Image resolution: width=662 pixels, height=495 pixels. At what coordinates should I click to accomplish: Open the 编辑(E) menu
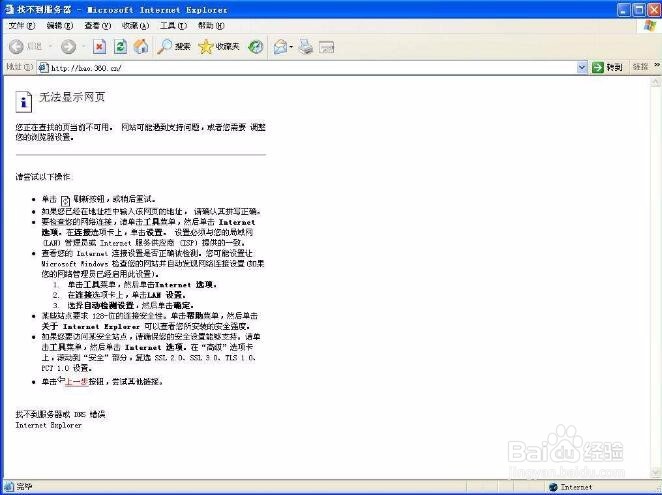[60, 26]
